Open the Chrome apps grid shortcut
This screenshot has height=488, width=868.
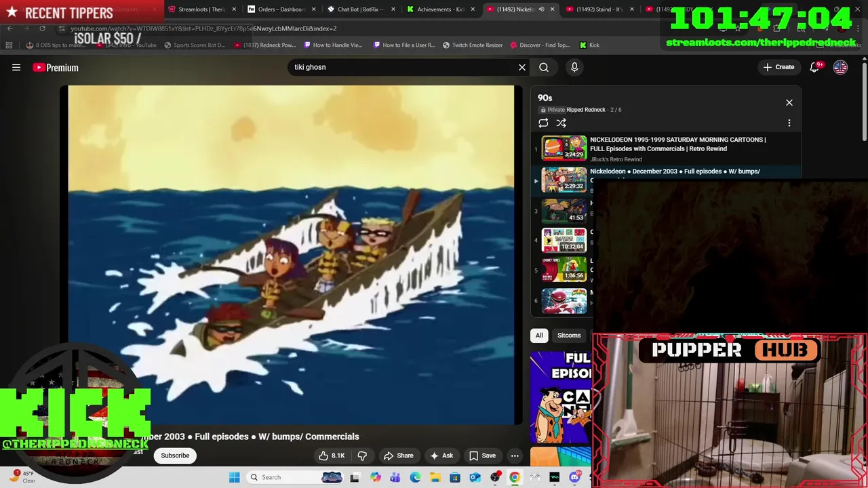pyautogui.click(x=9, y=45)
